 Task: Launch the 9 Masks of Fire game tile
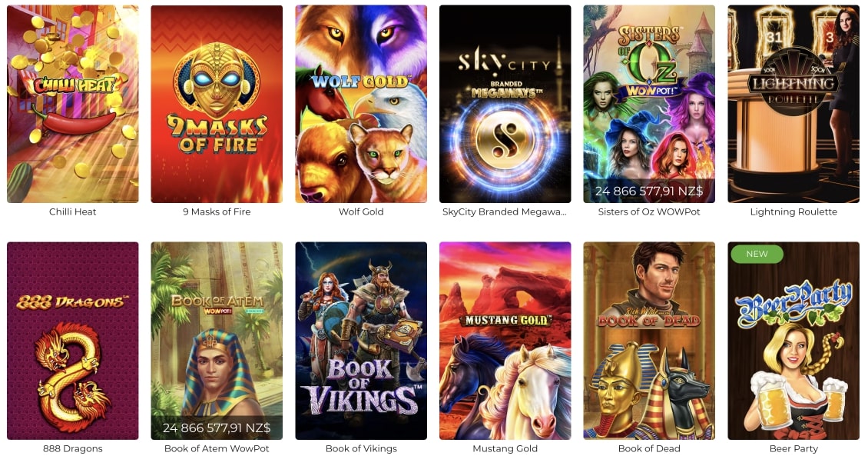(x=217, y=104)
